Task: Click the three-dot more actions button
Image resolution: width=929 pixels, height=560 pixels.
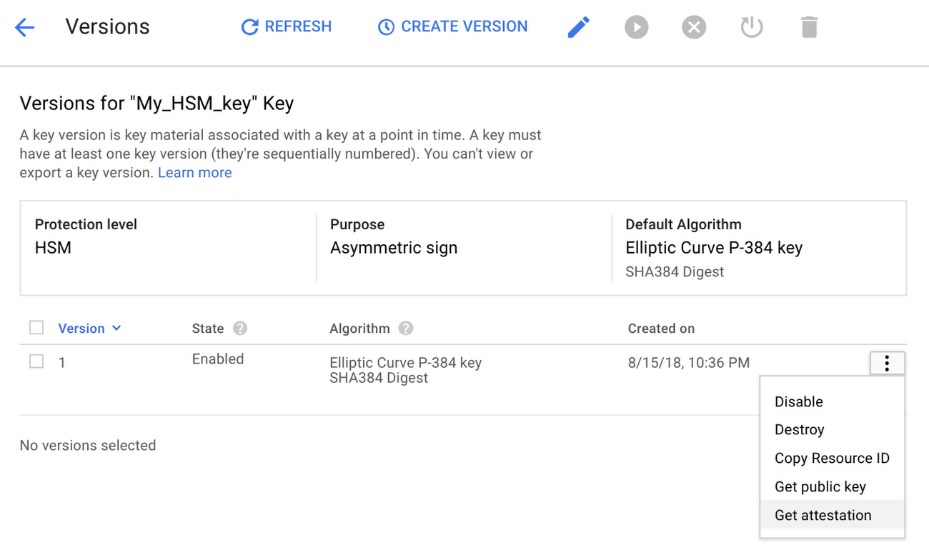Action: click(887, 364)
